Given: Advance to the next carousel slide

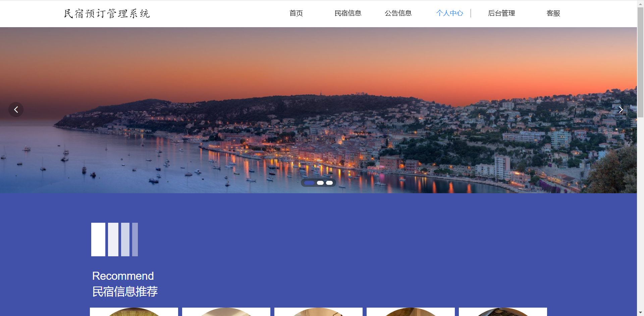Looking at the screenshot, I should [x=621, y=109].
